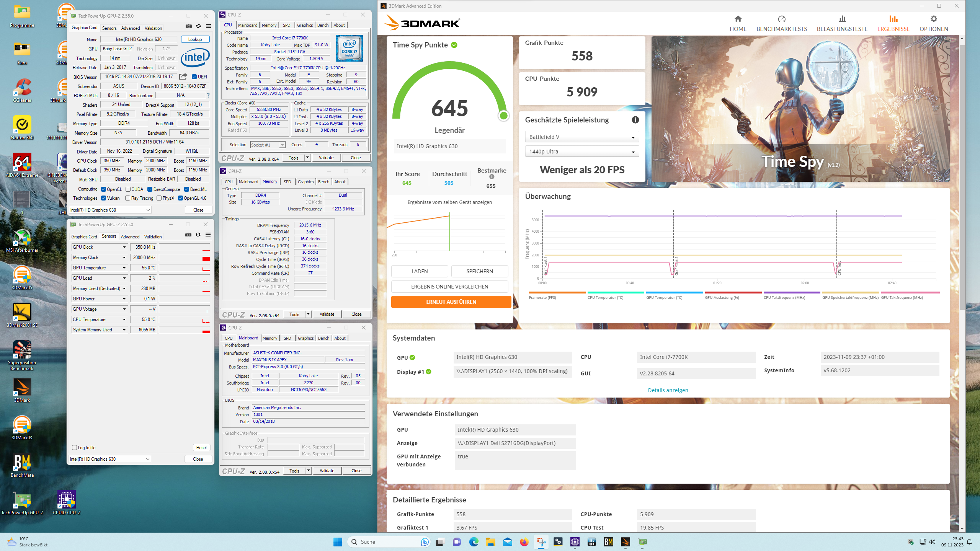Go to BENCHMARKTESTS in 3DMark
Image resolution: width=980 pixels, height=551 pixels.
click(x=781, y=23)
